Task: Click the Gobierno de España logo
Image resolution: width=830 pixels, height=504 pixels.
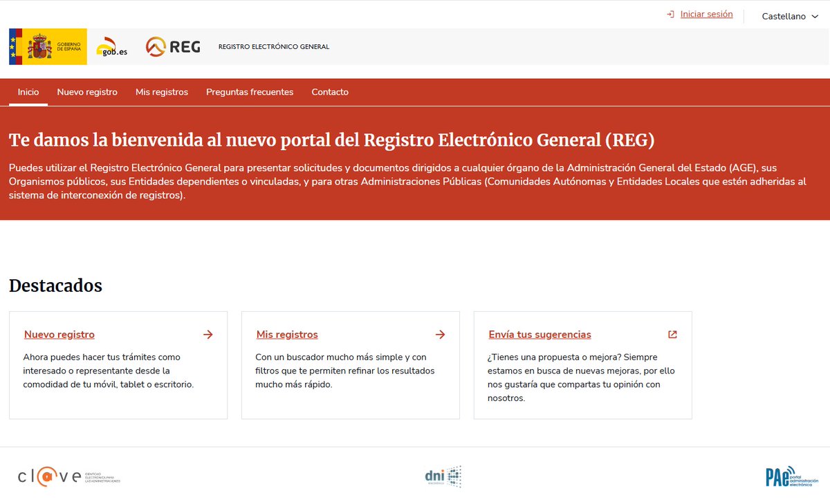Action: coord(48,46)
